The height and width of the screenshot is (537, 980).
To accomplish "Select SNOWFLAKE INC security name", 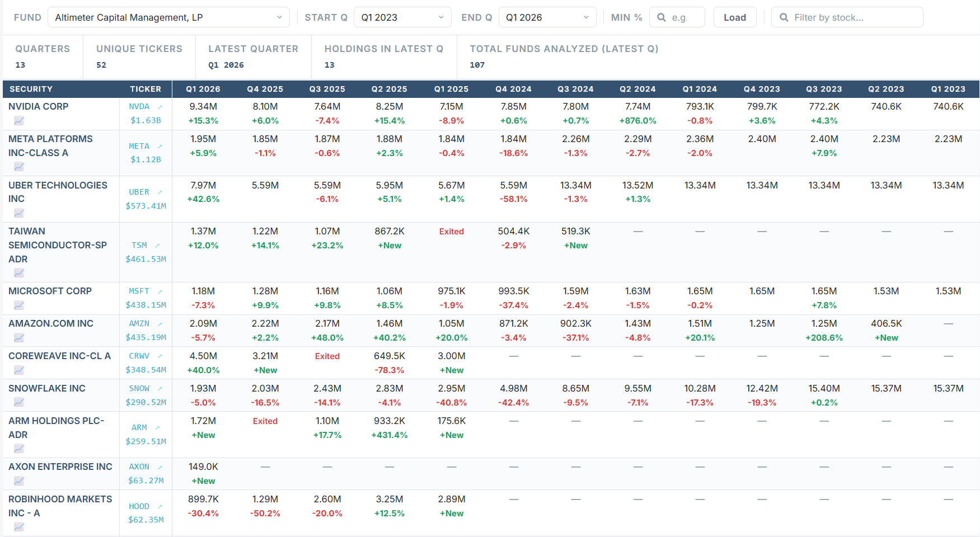I will 47,388.
